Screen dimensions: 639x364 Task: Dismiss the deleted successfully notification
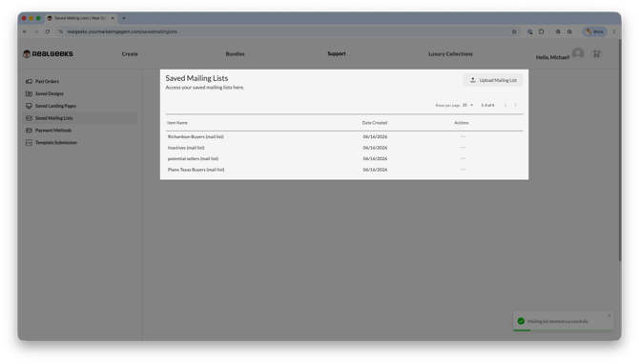point(609,315)
